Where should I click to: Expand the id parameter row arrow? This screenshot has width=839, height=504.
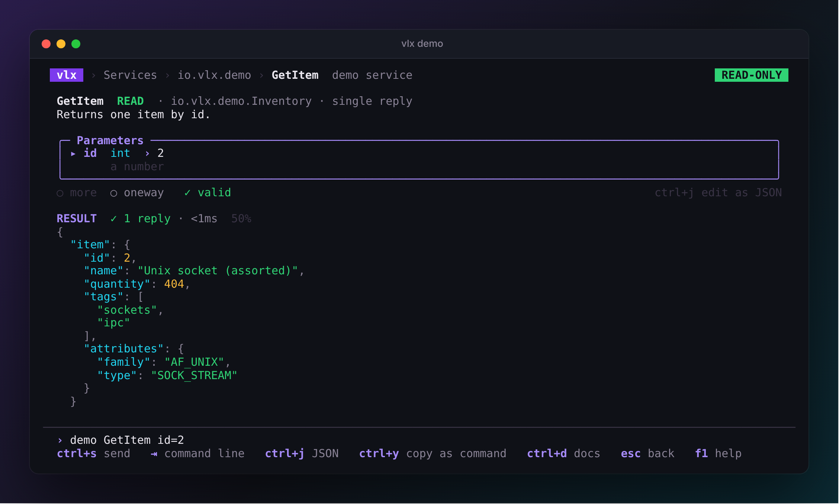click(73, 154)
